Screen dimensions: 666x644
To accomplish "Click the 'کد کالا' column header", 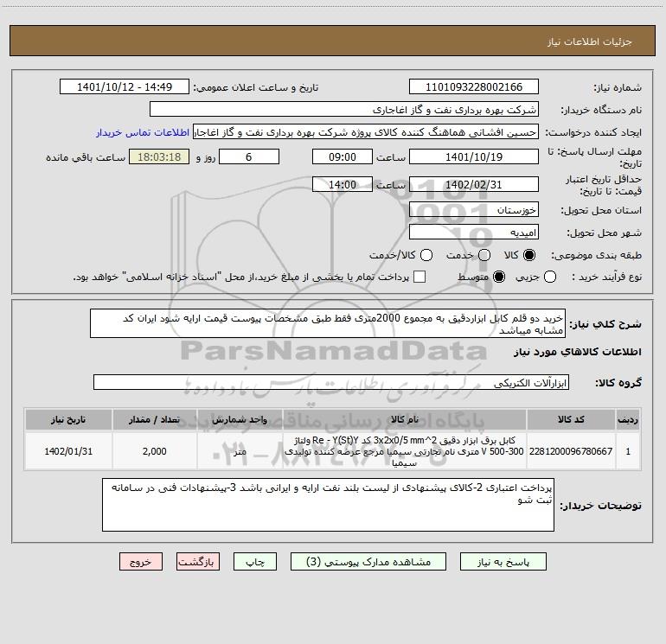I will (x=571, y=419).
